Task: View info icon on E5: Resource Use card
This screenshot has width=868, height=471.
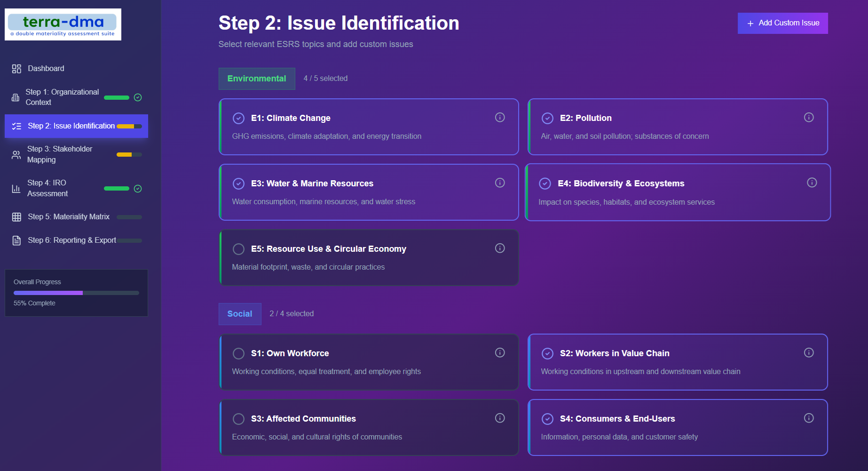Action: coord(500,248)
